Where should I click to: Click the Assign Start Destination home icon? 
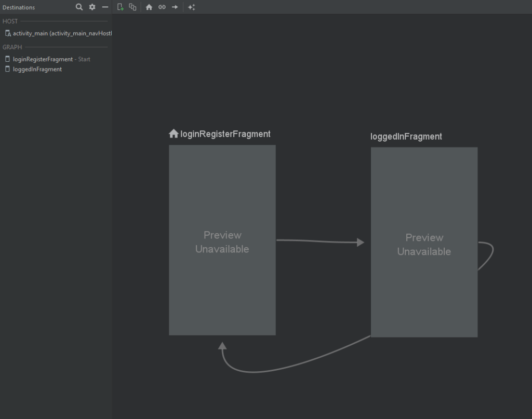(149, 7)
